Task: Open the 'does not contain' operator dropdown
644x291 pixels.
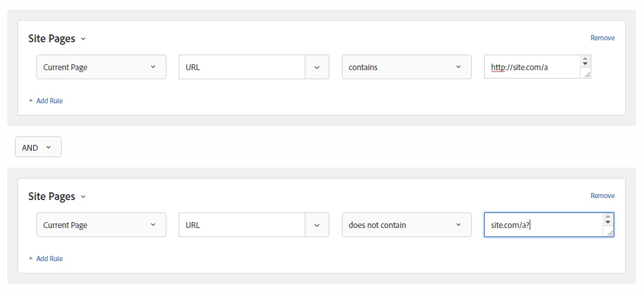Action: [x=407, y=225]
